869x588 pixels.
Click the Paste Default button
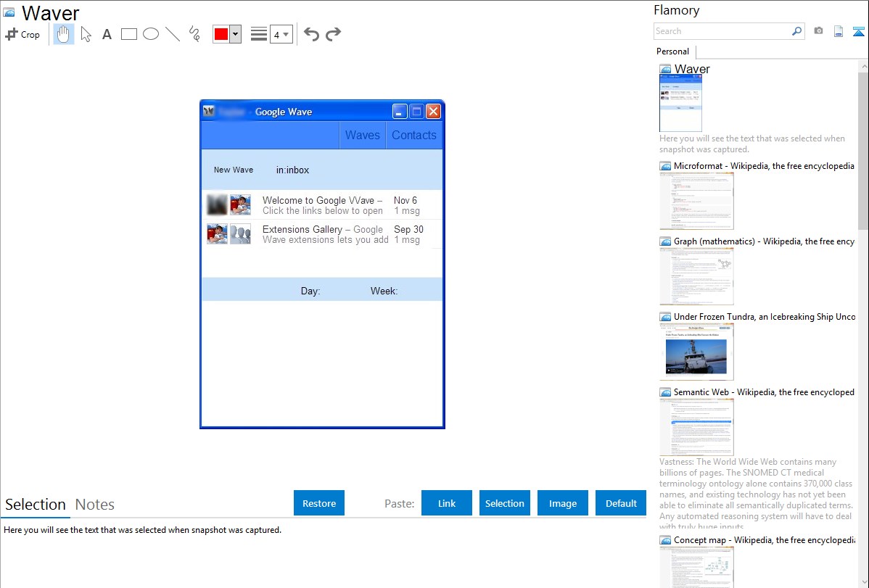click(x=621, y=503)
